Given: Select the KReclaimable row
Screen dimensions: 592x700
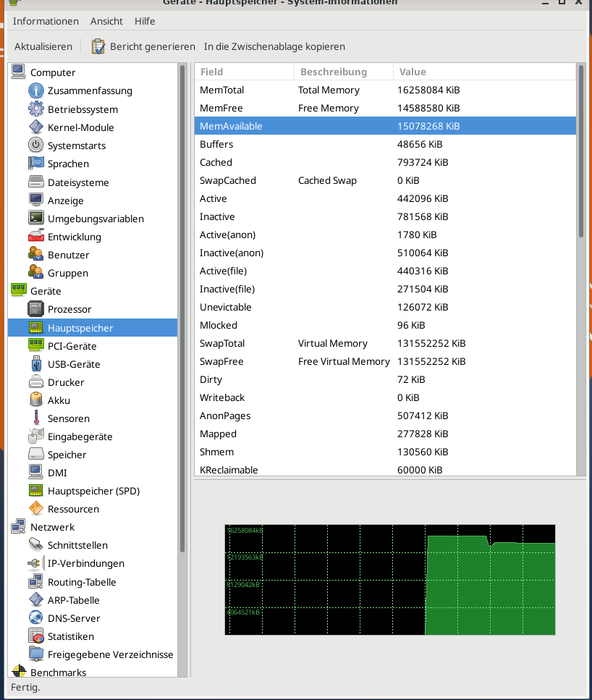Looking at the screenshot, I should click(x=385, y=469).
